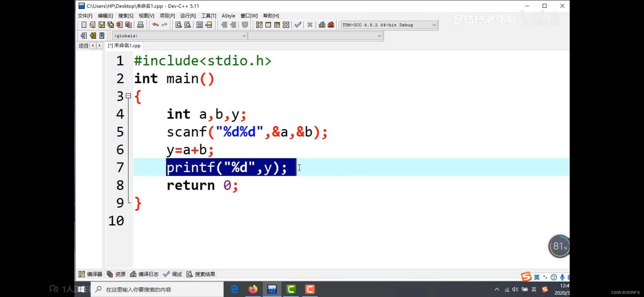
Task: Click the Windows taskbar search box
Action: tap(157, 289)
